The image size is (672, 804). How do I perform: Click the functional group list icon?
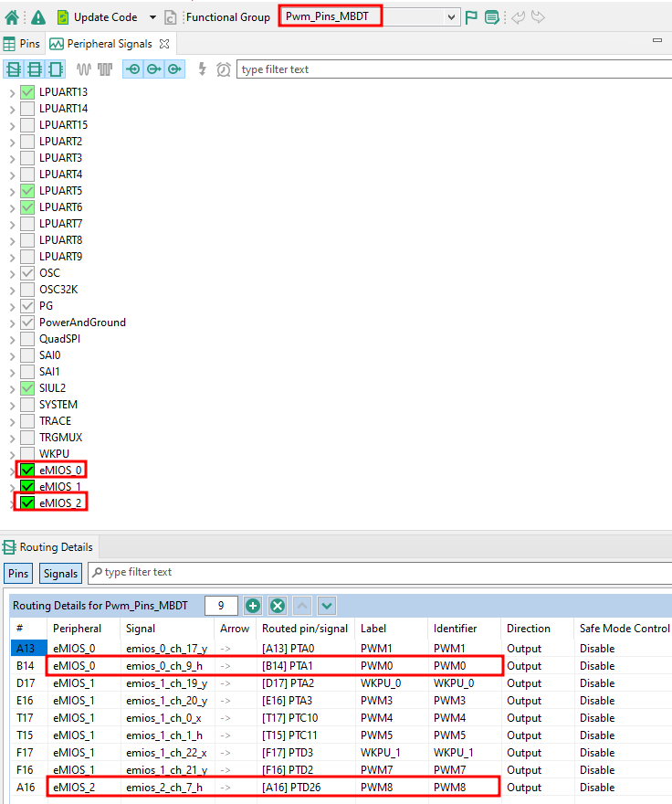coord(491,17)
